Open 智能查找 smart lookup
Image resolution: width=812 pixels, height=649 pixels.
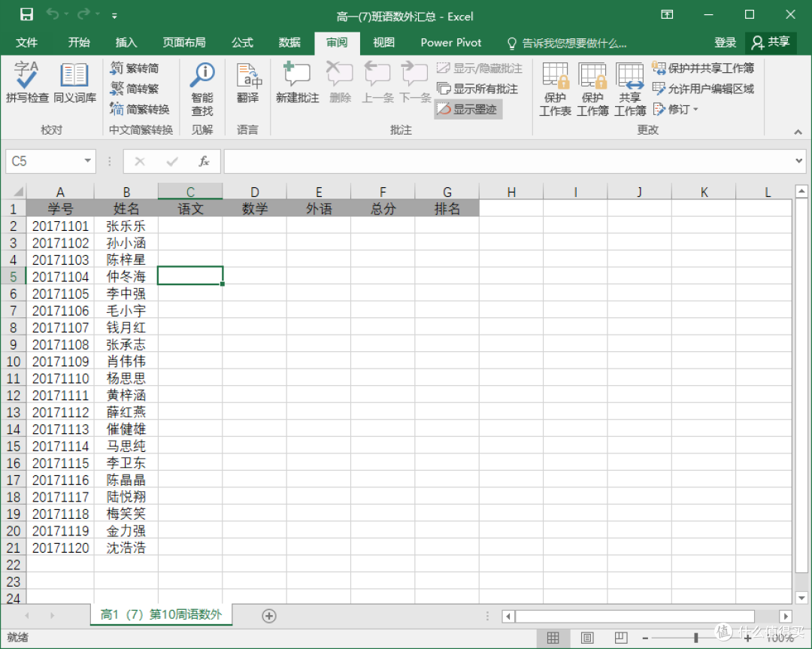click(202, 89)
